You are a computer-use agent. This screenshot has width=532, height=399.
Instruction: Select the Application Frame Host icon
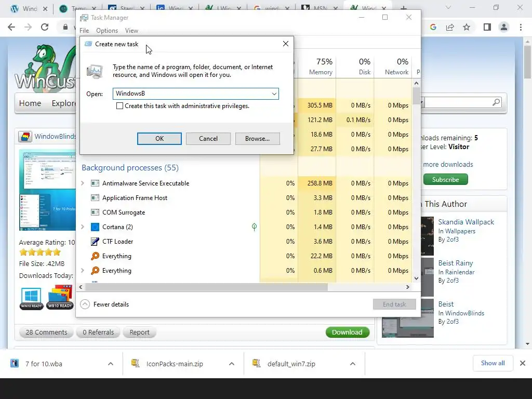[95, 198]
